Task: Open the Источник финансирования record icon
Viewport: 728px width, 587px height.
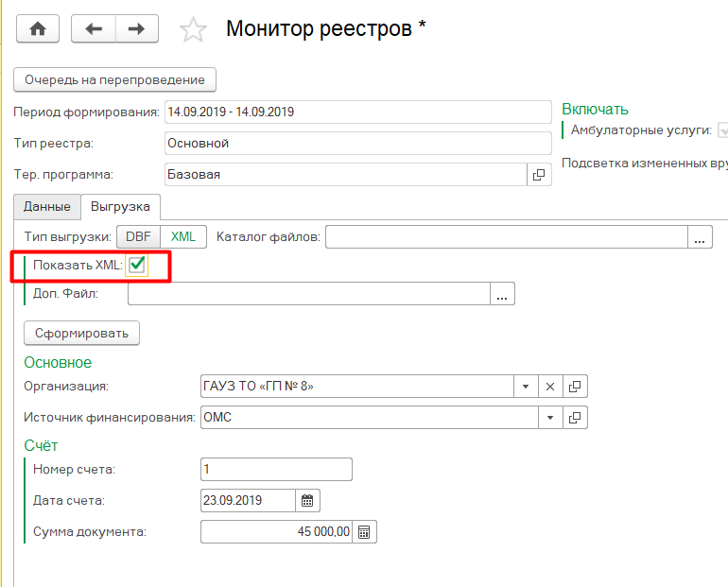Action: coord(575,417)
